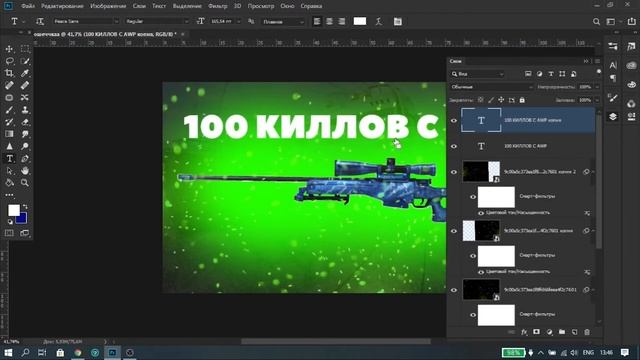This screenshot has height=360, width=640.
Task: Select the Gradient tool
Action: pos(9,134)
